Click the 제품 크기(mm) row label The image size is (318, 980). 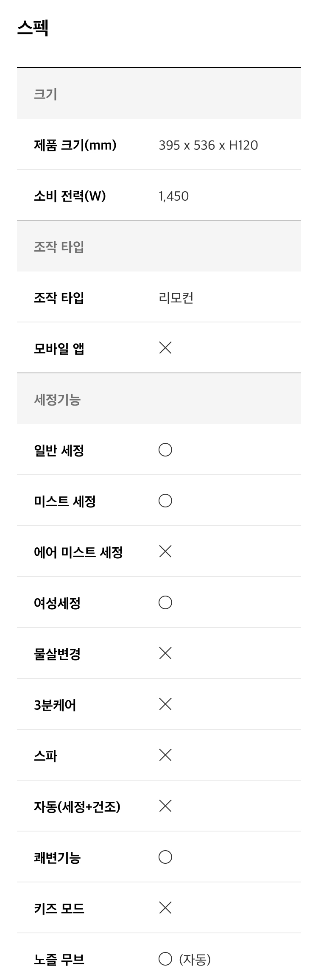coord(75,145)
